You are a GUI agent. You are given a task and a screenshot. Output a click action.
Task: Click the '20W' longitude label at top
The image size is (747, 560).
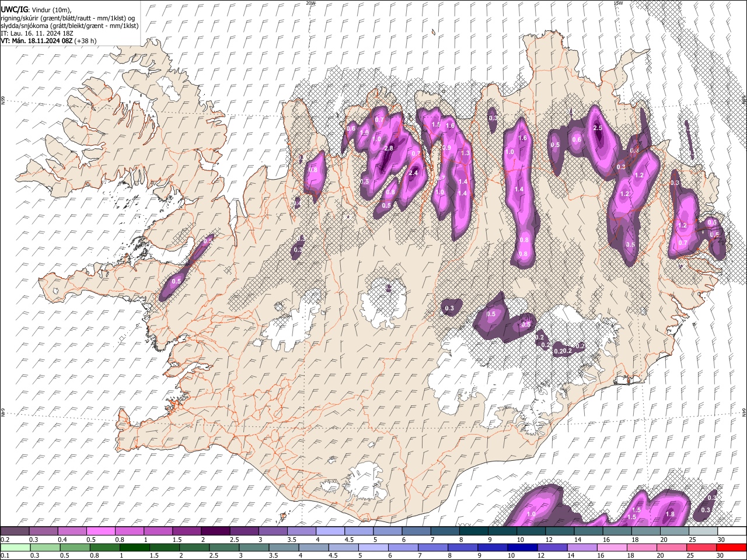pyautogui.click(x=310, y=3)
